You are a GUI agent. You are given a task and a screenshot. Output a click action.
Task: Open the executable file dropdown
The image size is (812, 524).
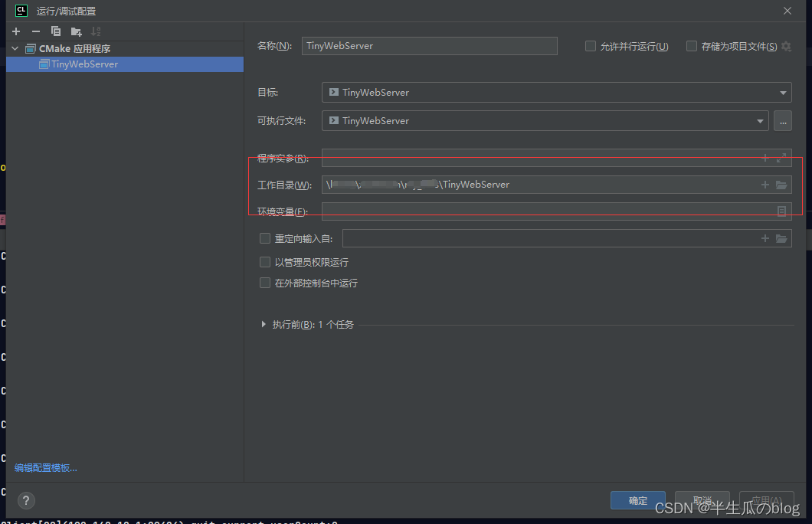pyautogui.click(x=760, y=120)
